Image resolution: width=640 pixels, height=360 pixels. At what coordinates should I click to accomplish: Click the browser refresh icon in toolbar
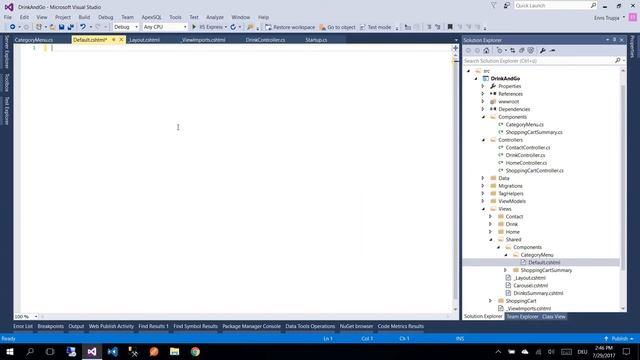(x=233, y=27)
